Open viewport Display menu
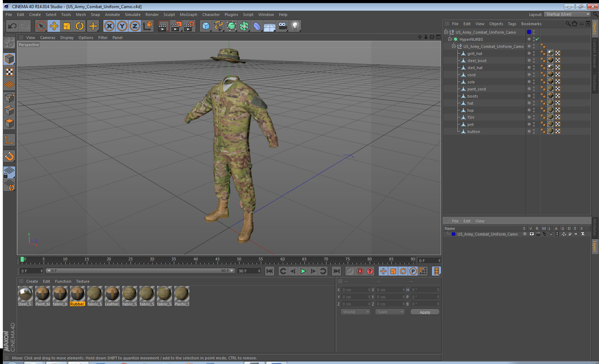The height and width of the screenshot is (364, 599). 67,38
